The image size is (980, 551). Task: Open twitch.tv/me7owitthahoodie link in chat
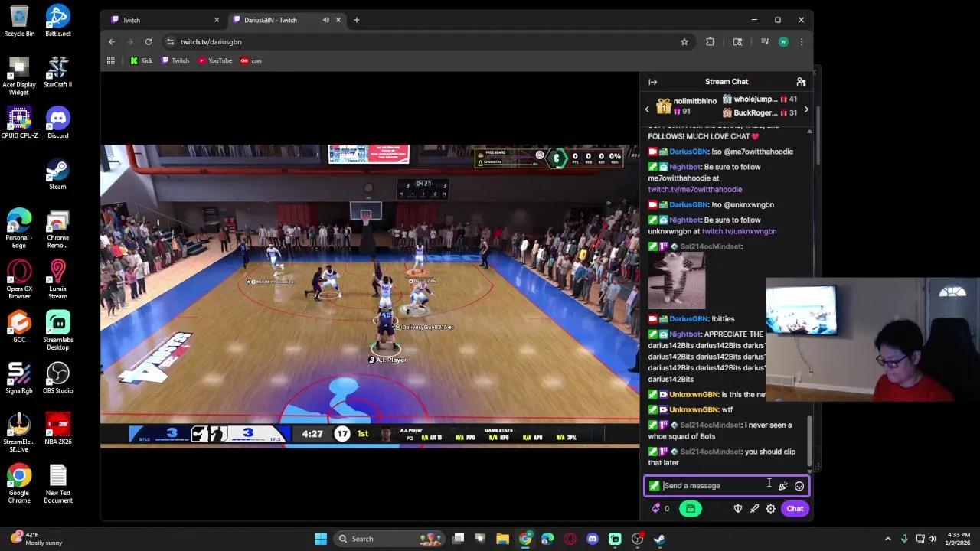694,189
